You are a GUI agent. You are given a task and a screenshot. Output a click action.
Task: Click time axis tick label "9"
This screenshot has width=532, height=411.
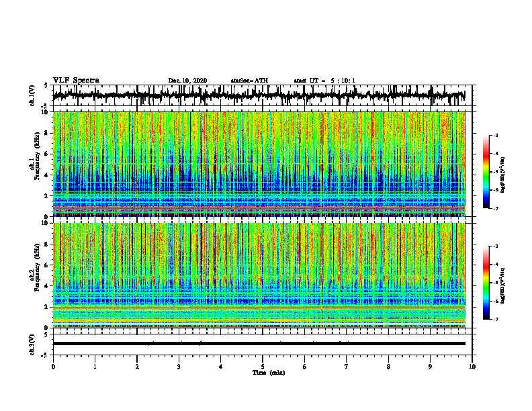[430, 367]
